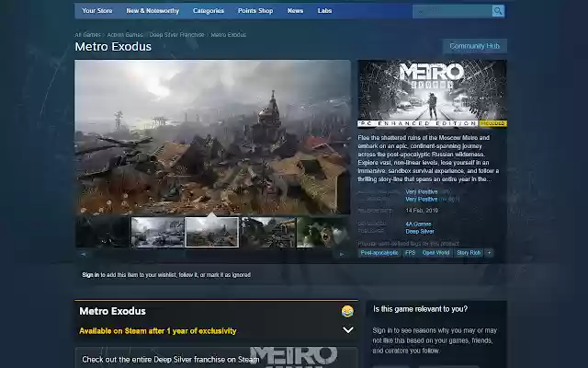Viewport: 588px width, 368px height.
Task: Open publisher Deep Silver link
Action: pyautogui.click(x=420, y=231)
